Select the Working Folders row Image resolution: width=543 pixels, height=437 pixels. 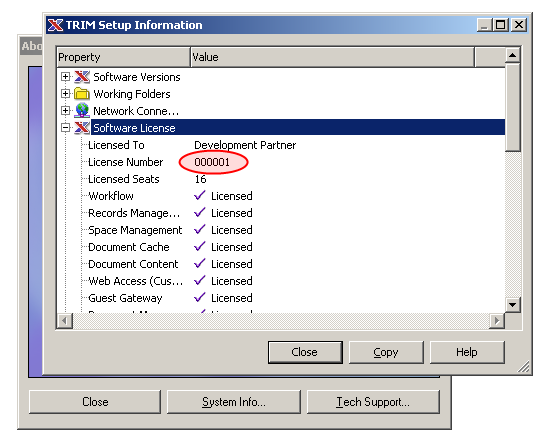(132, 94)
